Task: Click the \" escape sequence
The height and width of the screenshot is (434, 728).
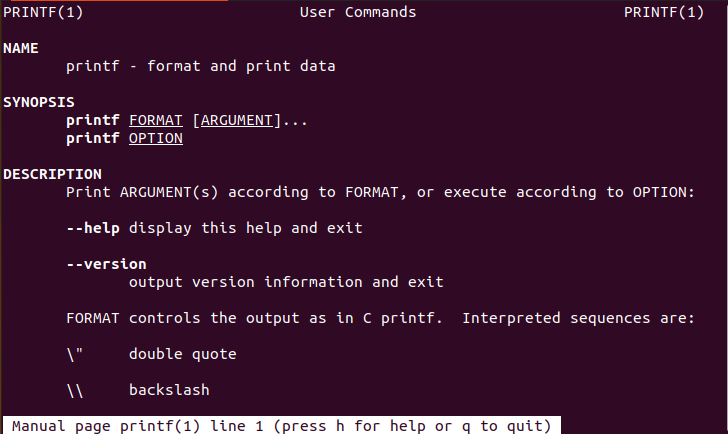Action: tap(74, 354)
